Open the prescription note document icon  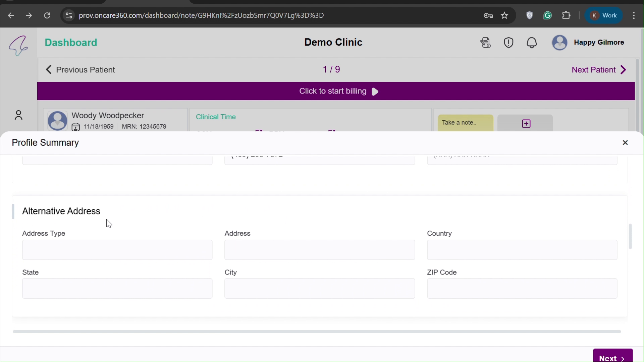[486, 43]
